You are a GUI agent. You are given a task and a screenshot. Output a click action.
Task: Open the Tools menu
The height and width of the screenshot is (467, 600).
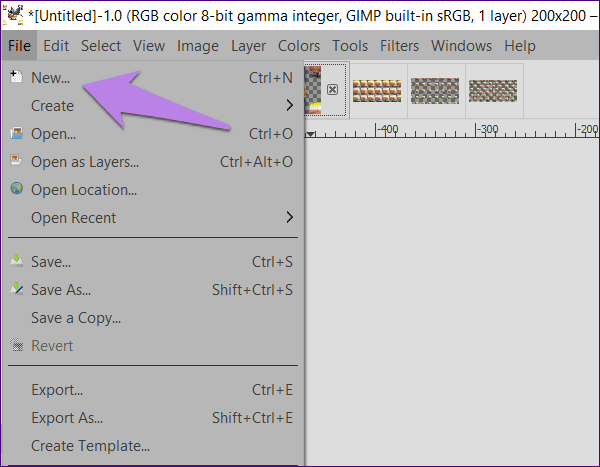tap(350, 46)
